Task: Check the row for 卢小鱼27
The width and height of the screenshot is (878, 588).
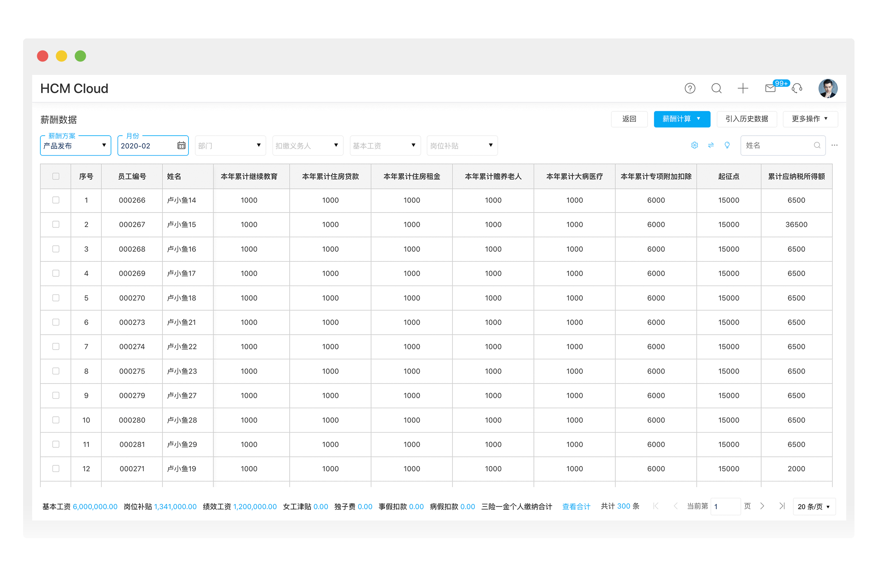Action: [x=56, y=396]
